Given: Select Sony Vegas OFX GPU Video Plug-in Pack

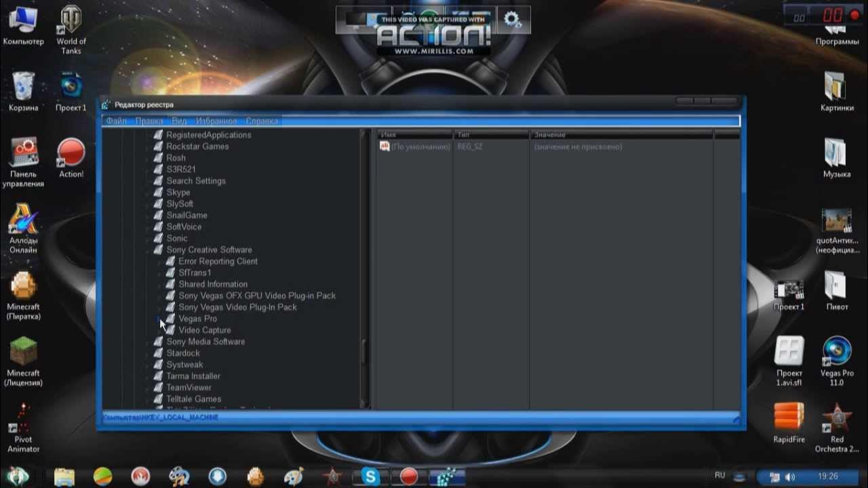Looking at the screenshot, I should pos(257,296).
